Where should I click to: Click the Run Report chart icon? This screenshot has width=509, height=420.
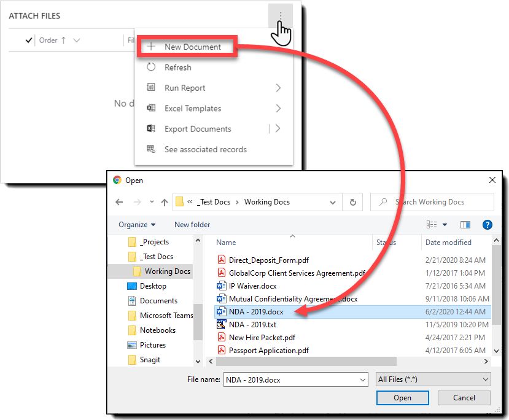151,87
